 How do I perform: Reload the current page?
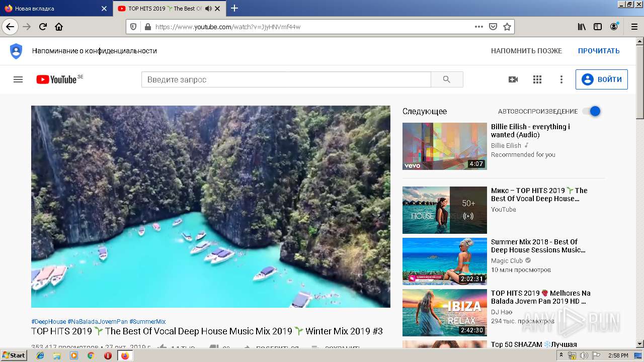(x=43, y=27)
